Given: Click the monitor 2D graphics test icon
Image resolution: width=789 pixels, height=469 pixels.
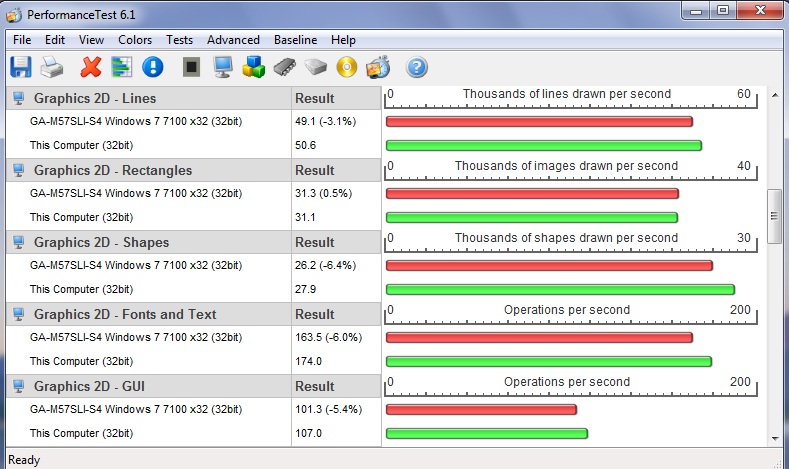Looking at the screenshot, I should point(222,67).
